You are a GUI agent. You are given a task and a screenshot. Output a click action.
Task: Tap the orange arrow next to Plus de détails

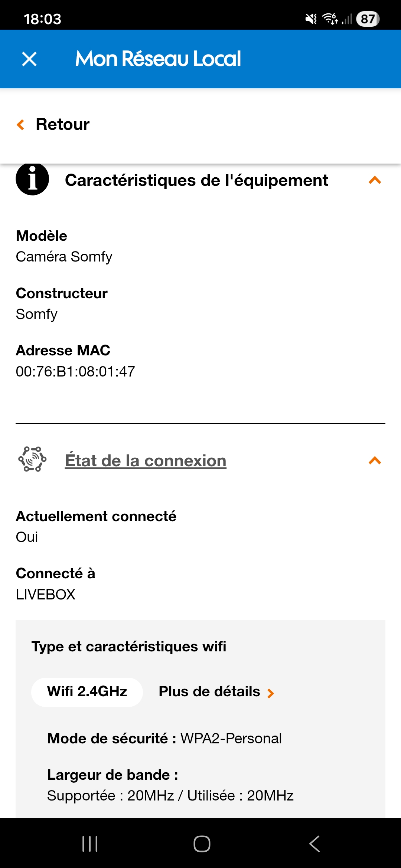[271, 693]
